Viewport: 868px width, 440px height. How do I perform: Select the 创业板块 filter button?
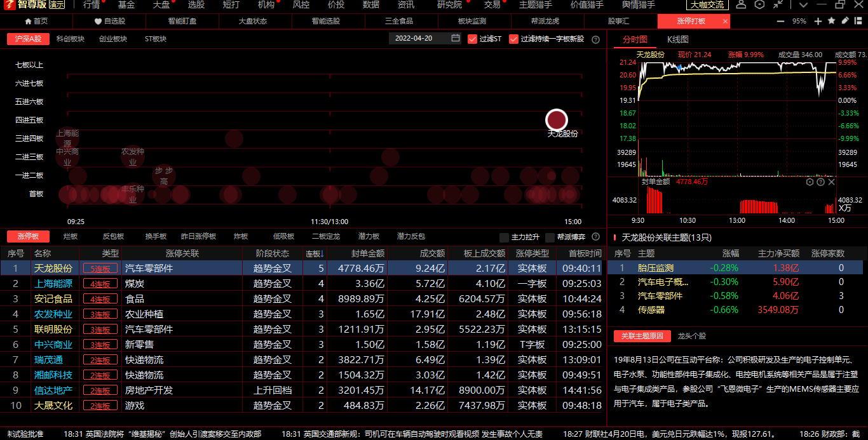click(113, 39)
